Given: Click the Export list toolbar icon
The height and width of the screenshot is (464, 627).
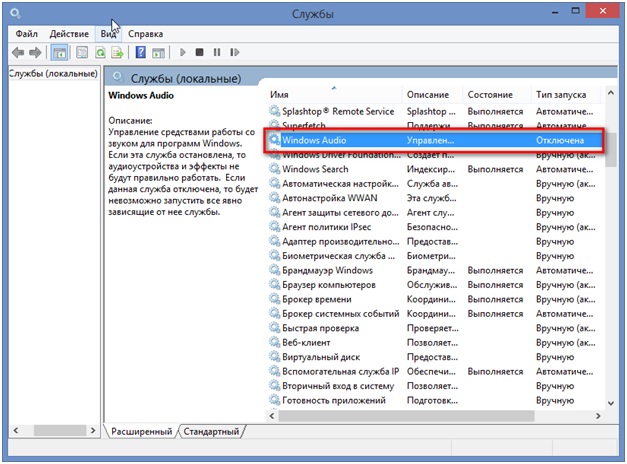Looking at the screenshot, I should click(x=117, y=52).
